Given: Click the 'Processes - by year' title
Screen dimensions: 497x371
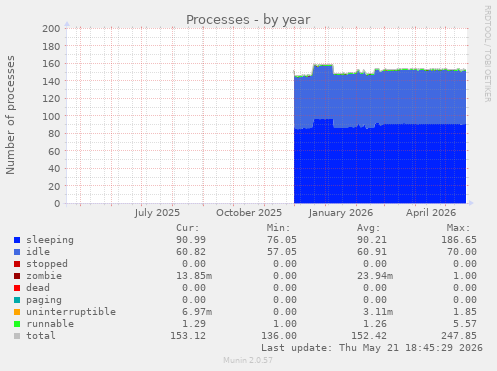Looking at the screenshot, I should pyautogui.click(x=248, y=20).
